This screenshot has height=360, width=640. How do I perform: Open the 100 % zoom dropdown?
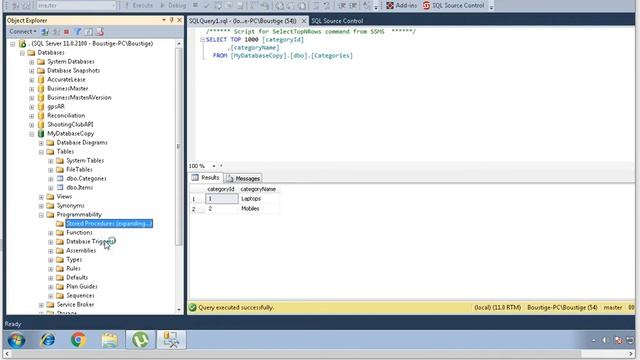pyautogui.click(x=214, y=166)
